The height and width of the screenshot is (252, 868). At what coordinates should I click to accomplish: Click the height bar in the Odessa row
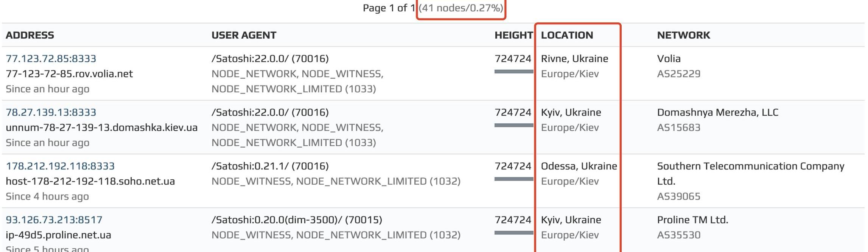[x=513, y=179]
